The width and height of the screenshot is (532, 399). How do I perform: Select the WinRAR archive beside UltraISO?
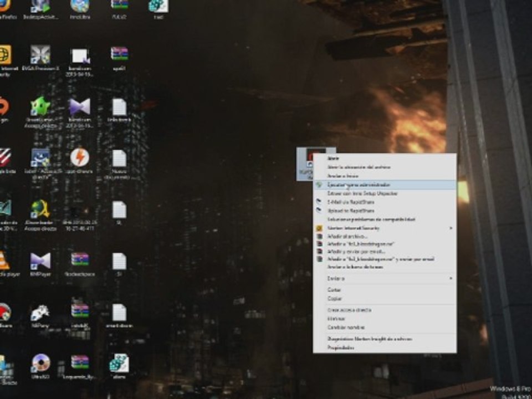pyautogui.click(x=80, y=362)
